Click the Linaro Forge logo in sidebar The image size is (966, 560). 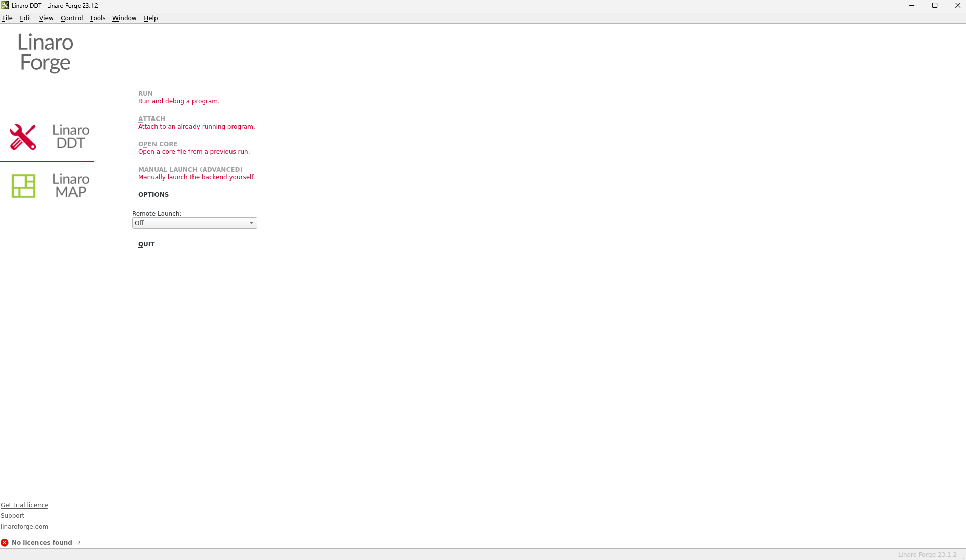click(x=46, y=52)
